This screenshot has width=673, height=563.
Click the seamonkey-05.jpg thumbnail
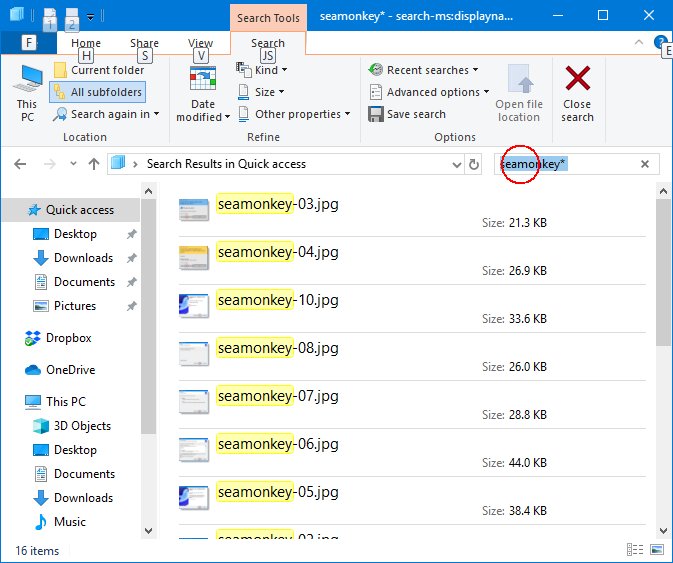(x=194, y=498)
